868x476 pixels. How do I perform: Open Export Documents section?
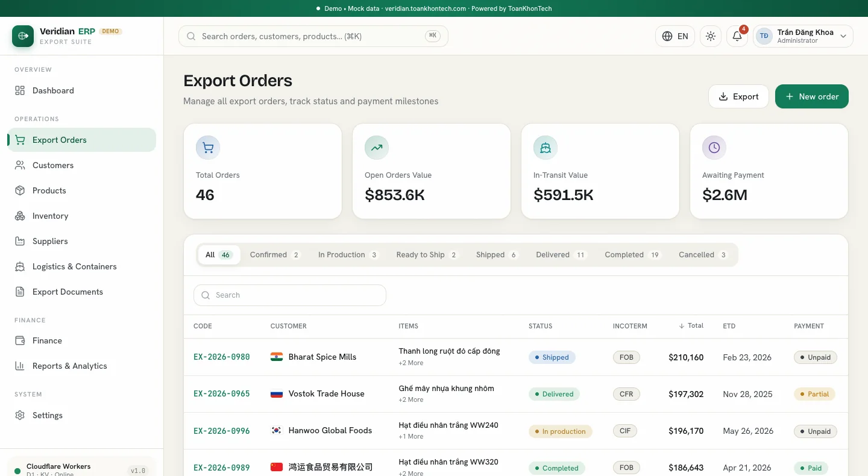(x=81, y=292)
